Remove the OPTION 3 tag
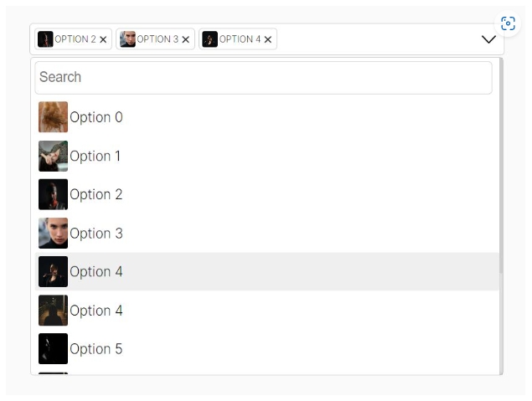The width and height of the screenshot is (532, 401). click(x=186, y=39)
